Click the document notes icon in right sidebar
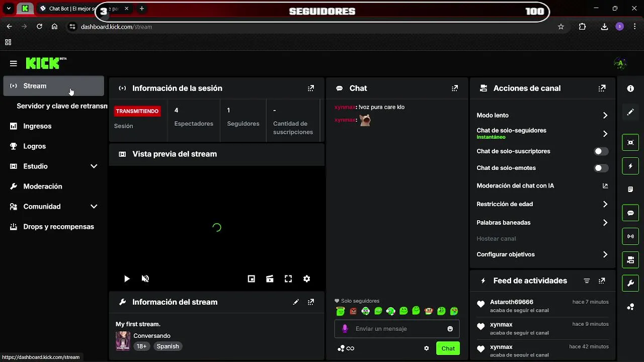Screen dimensions: 644x362 (x=630, y=190)
